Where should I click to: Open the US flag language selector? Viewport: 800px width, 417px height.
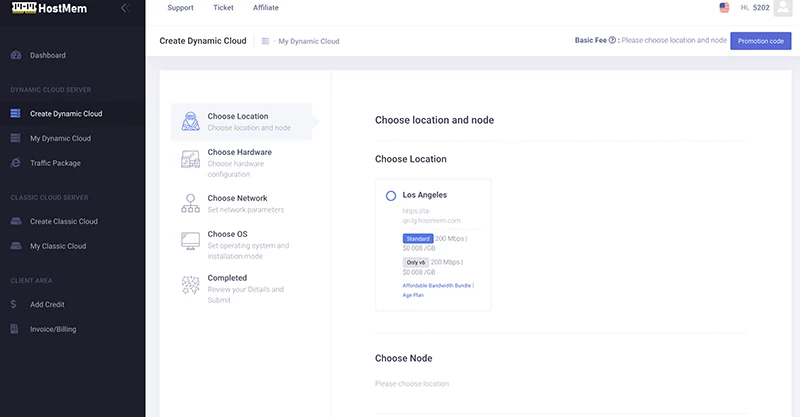tap(724, 8)
